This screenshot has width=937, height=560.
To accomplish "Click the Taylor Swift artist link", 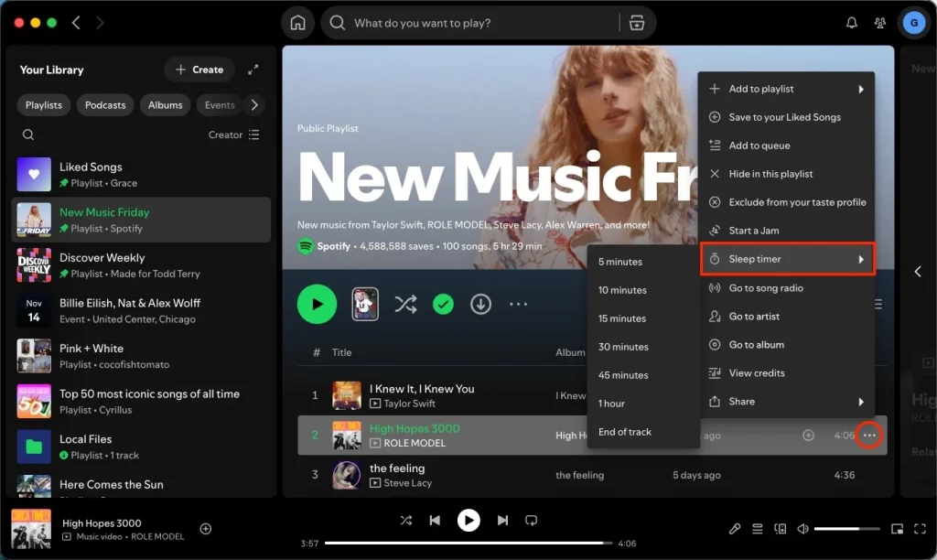I will 409,404.
